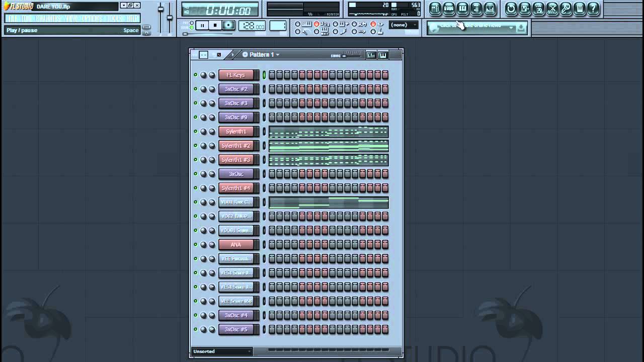644x362 pixels.
Task: Open the microphone recording filter icon
Action: click(566, 9)
